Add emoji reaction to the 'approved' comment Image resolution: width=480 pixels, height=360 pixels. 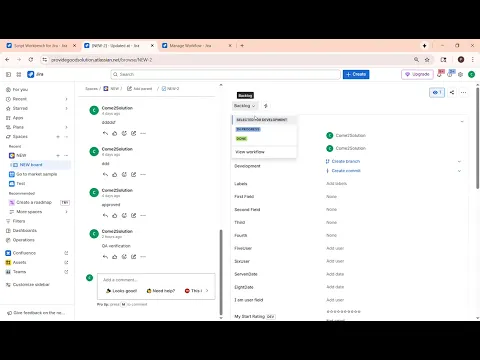(124, 215)
